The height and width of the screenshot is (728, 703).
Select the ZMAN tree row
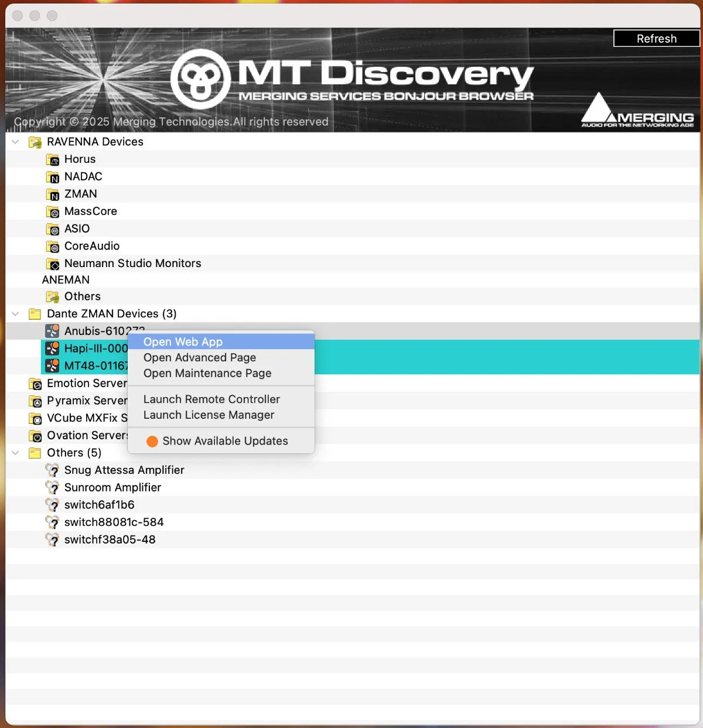point(353,194)
